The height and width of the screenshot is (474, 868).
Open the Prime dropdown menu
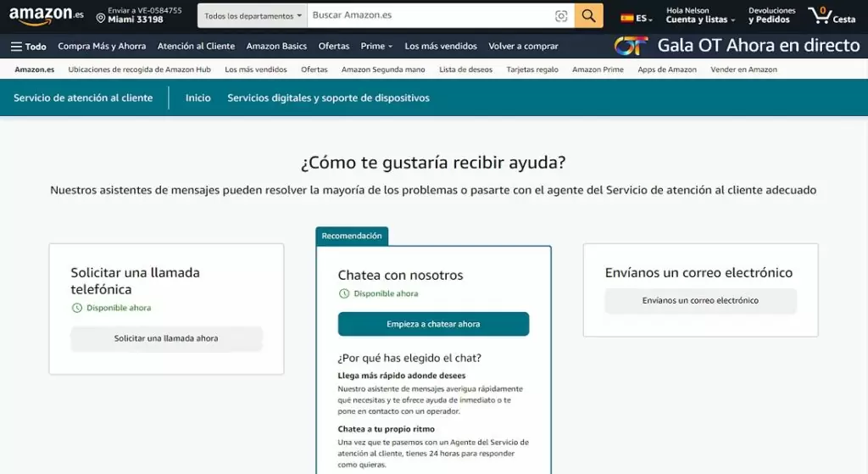[x=376, y=47]
